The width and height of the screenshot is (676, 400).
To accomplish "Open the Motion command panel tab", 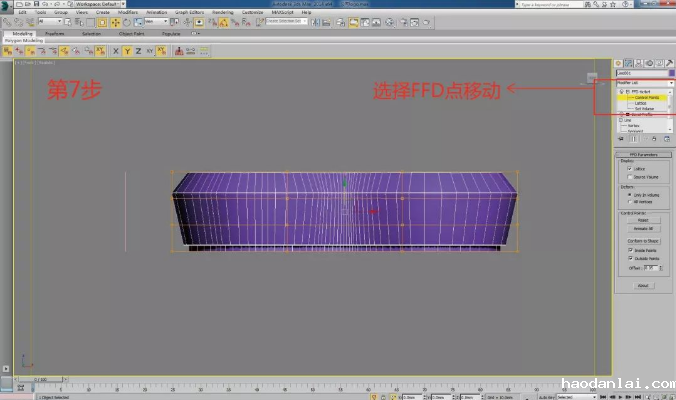I will click(x=649, y=63).
